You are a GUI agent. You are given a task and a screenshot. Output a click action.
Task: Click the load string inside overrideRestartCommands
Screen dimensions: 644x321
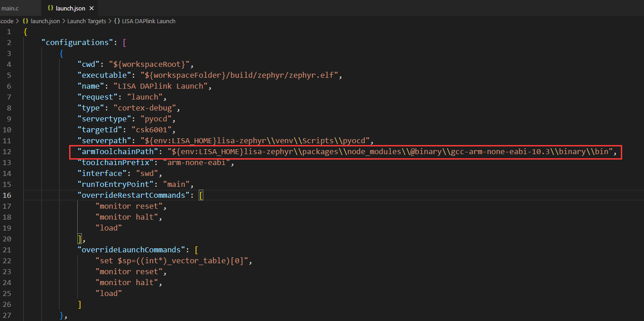click(108, 227)
